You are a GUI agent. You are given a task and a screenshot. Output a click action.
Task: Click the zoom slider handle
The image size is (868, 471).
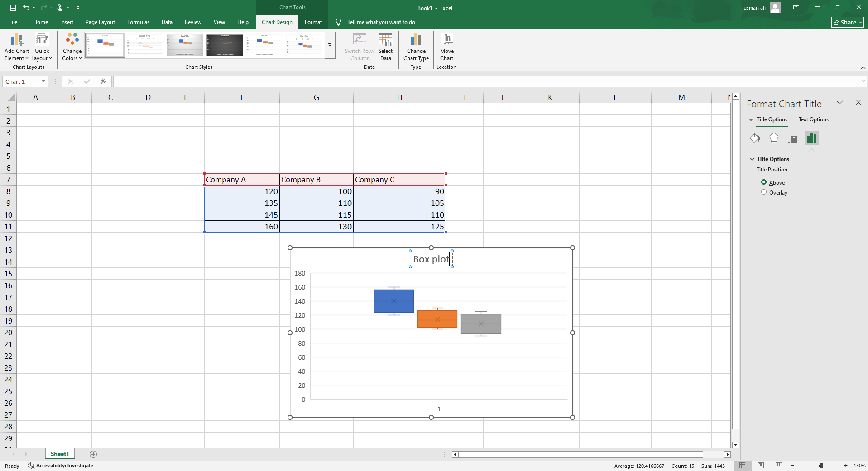tap(821, 466)
